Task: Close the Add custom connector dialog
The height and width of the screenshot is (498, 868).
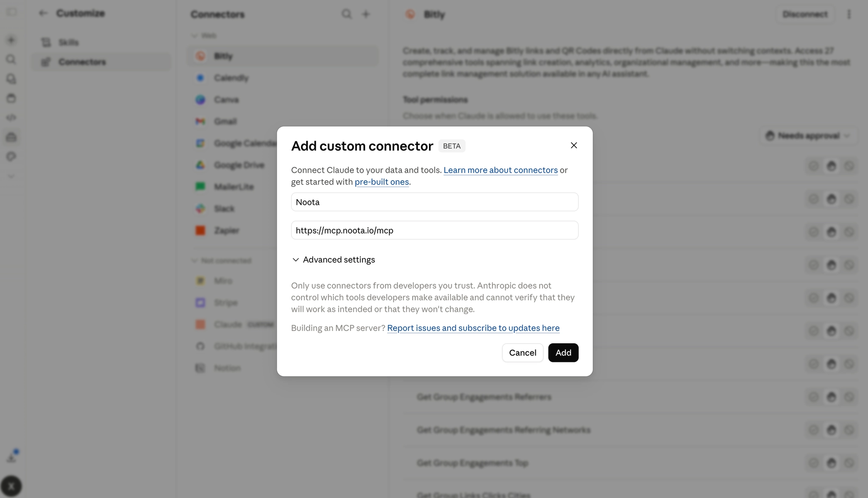Action: tap(574, 145)
